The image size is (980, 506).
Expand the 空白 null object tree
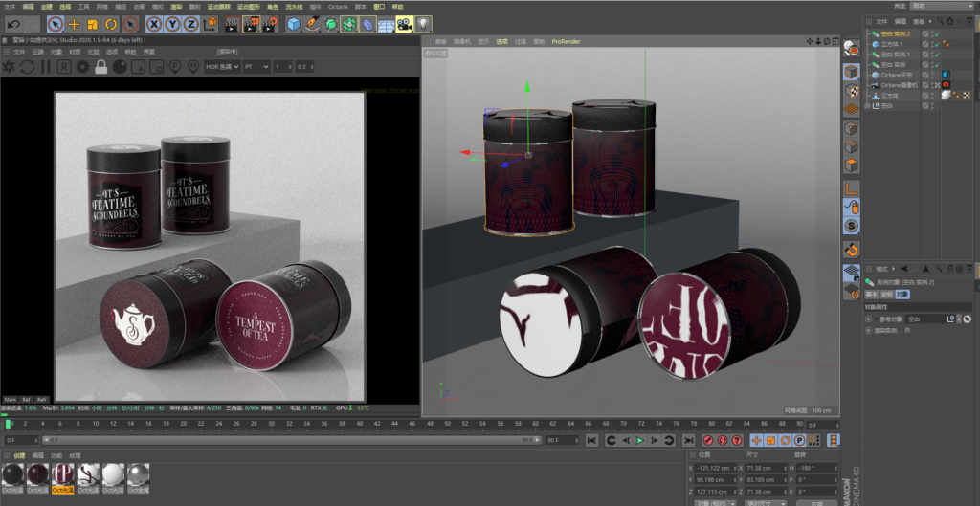869,106
